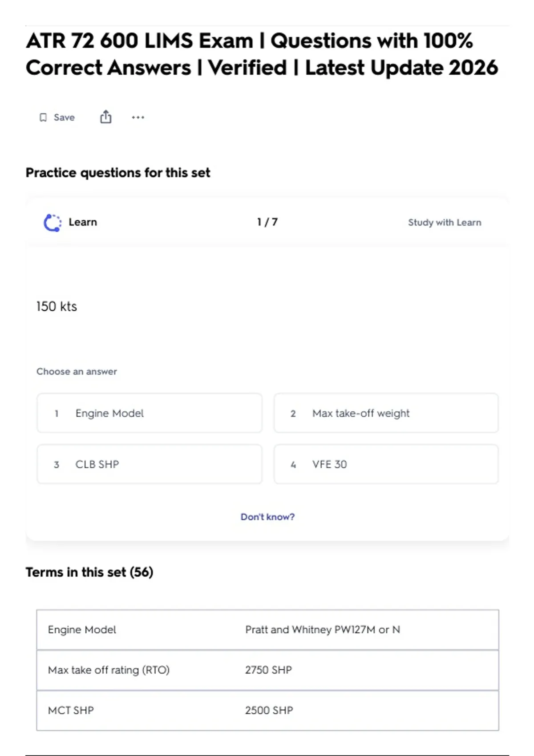Click the Learn label

coord(83,222)
